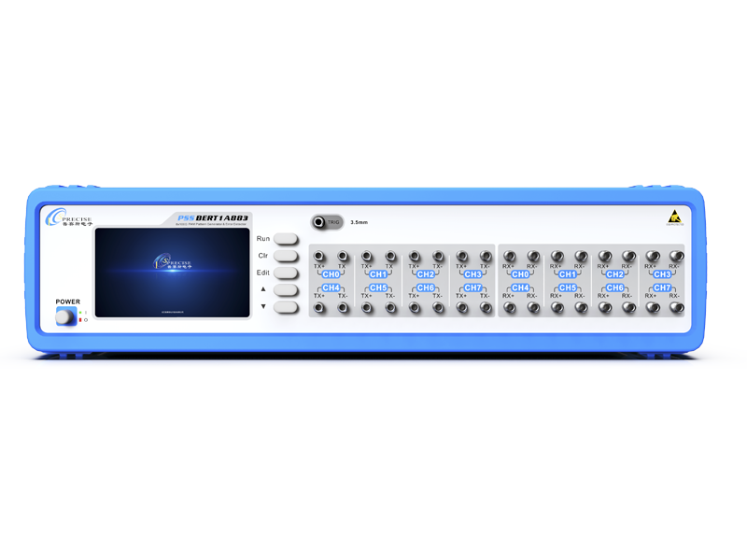747x560 pixels.
Task: Click the TRIG connector port
Action: click(x=318, y=222)
